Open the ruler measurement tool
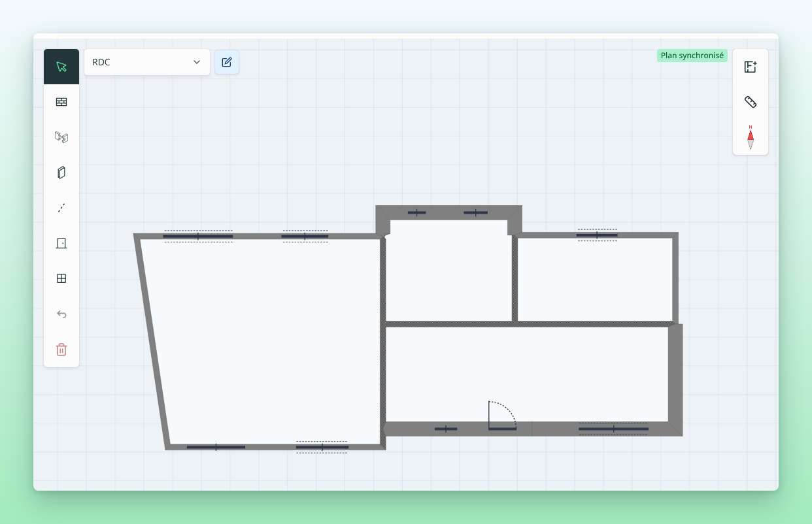This screenshot has width=812, height=524. (751, 102)
